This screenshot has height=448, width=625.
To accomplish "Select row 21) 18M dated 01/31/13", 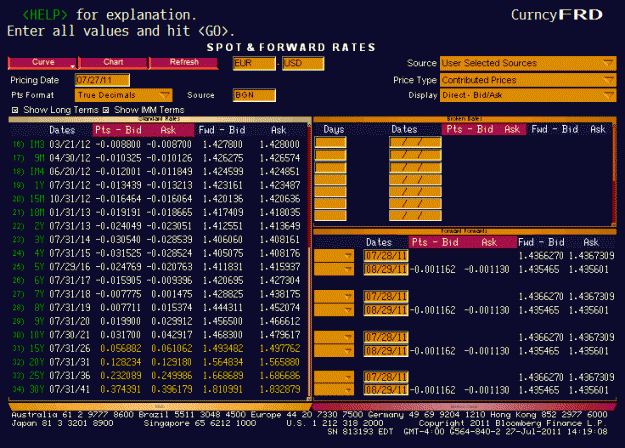I will [158, 212].
